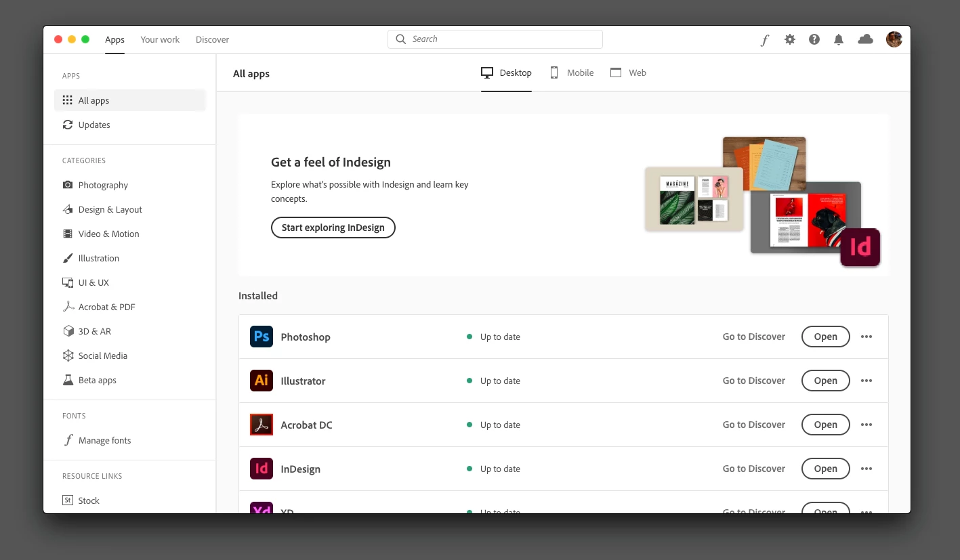Click the Acrobat DC app icon
The width and height of the screenshot is (960, 560).
pyautogui.click(x=262, y=425)
